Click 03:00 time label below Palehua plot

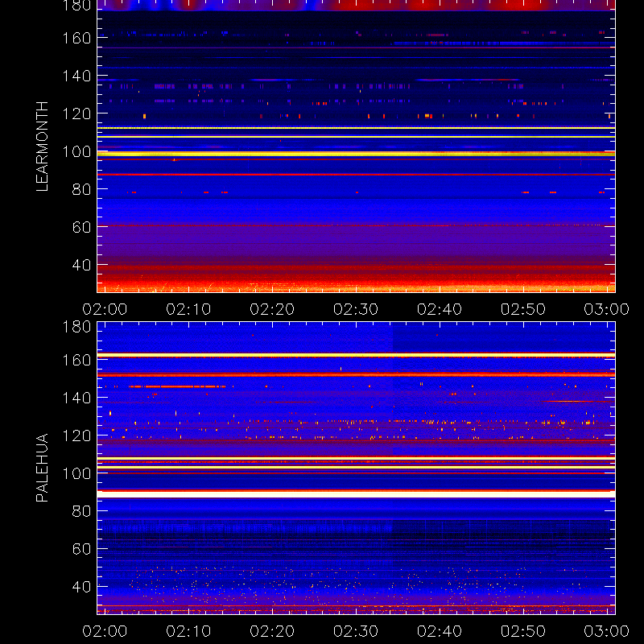point(607,631)
